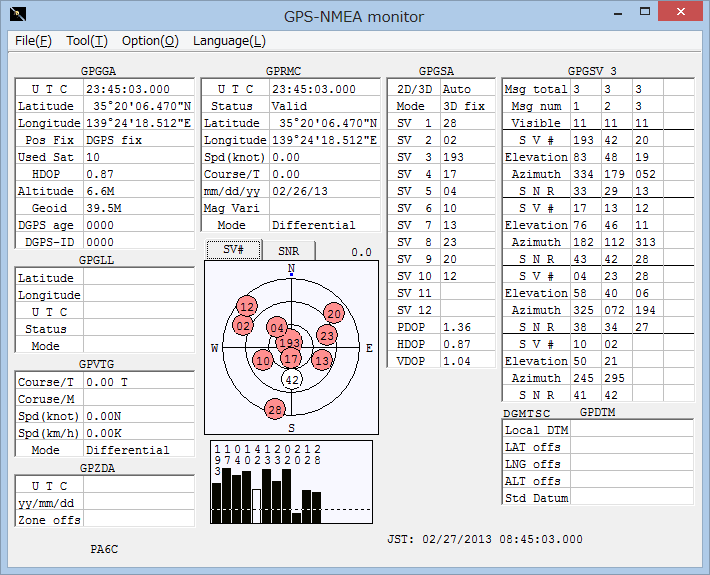Click satellite 28 marker in the sky plot
This screenshot has height=575, width=710.
coord(275,408)
